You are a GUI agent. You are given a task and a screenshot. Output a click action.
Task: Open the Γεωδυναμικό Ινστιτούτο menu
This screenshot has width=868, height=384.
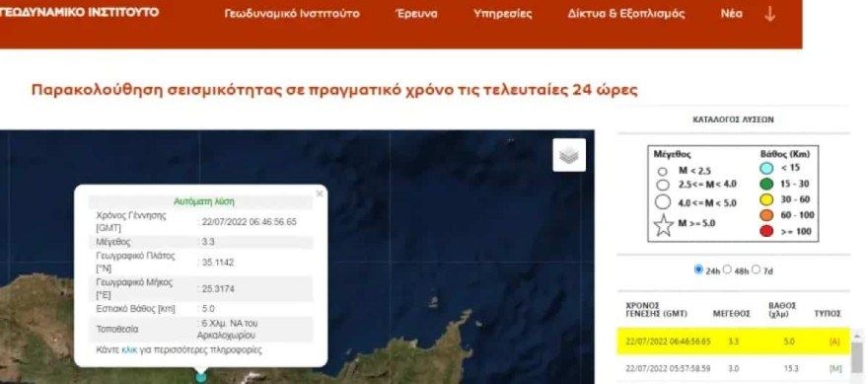pyautogui.click(x=292, y=14)
